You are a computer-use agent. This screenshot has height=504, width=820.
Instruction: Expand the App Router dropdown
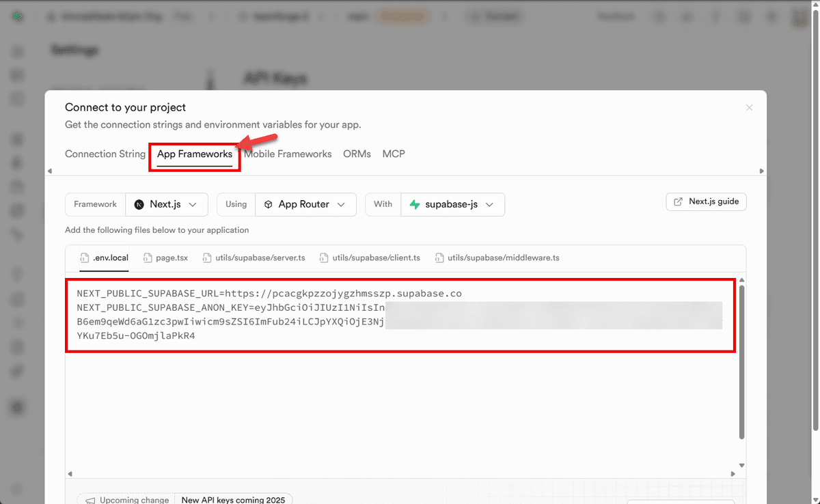point(305,204)
